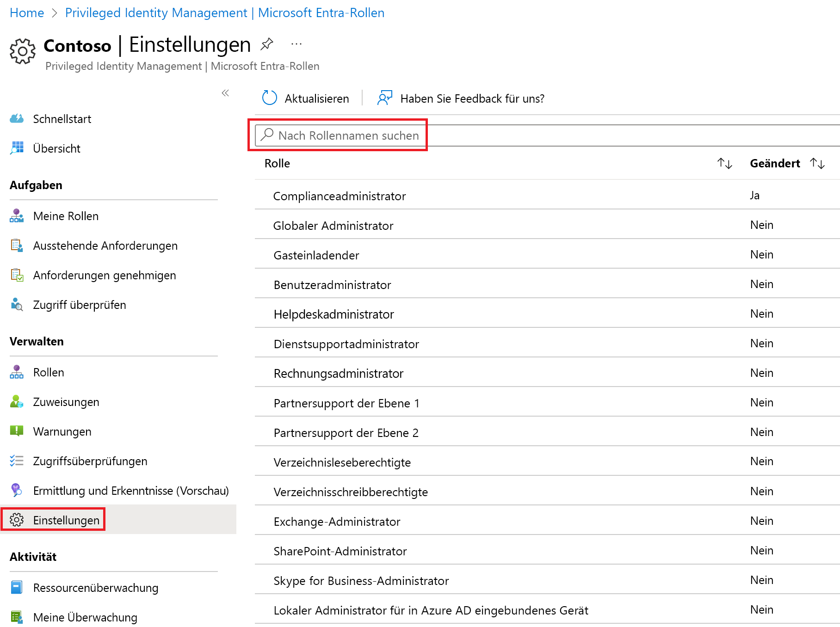Sort by Geändert column arrows

[x=817, y=163]
